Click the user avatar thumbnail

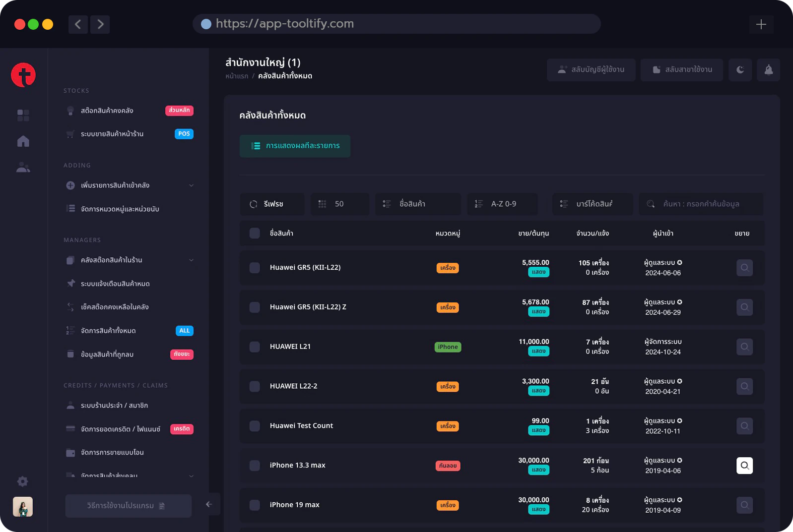(x=23, y=507)
